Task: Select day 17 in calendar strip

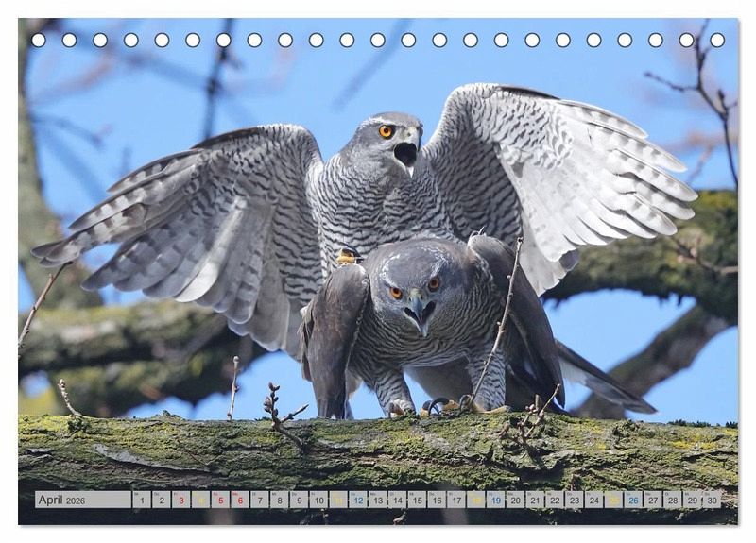Action: pos(456,500)
